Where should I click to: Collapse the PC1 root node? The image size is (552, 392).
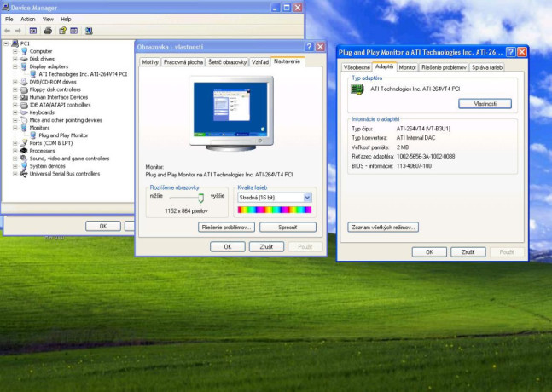coord(6,43)
